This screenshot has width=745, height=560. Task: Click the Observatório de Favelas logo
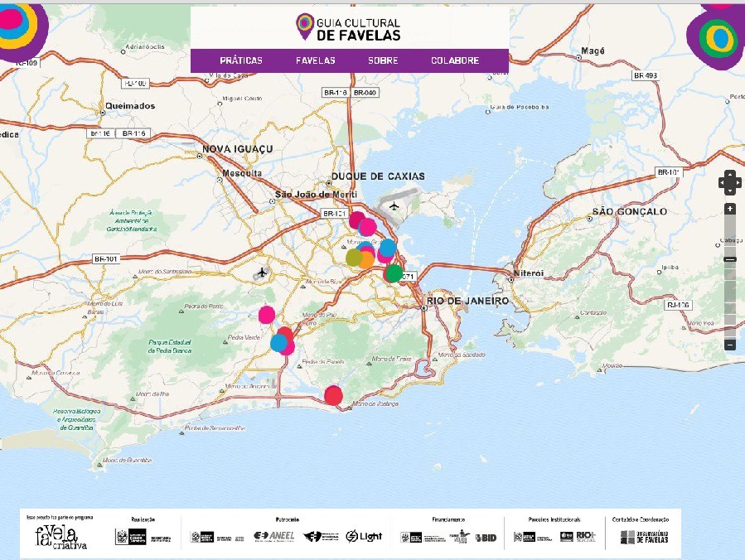point(644,537)
